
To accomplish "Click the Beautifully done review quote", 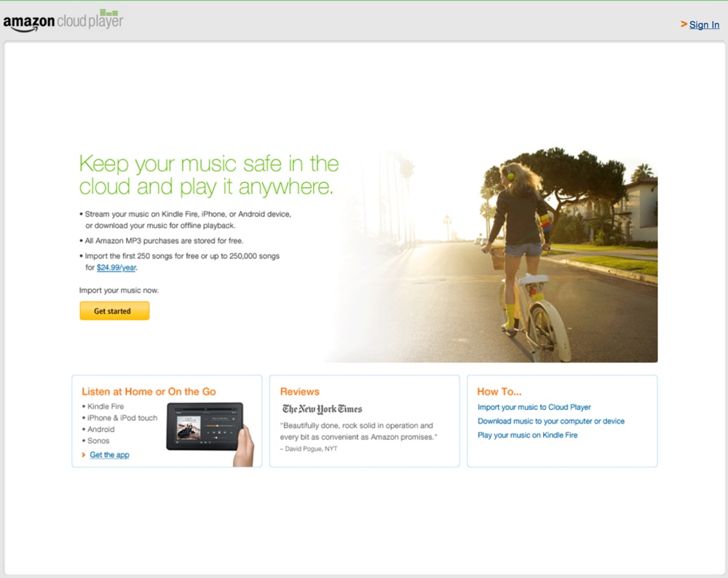I will point(358,431).
